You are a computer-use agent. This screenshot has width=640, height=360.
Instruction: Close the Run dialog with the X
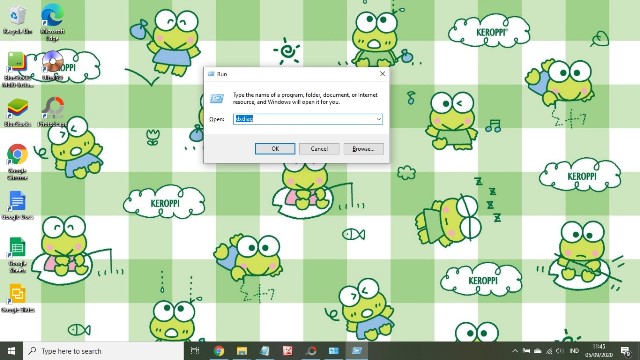point(382,73)
